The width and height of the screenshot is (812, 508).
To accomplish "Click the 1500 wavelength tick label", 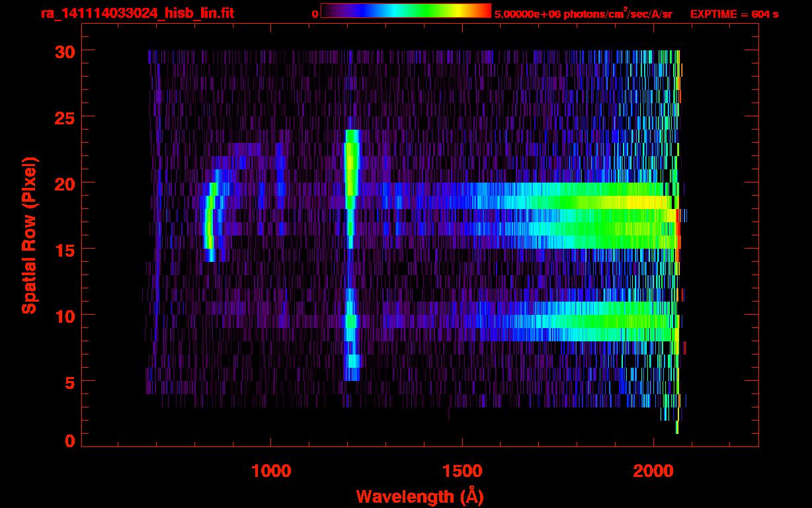I will (462, 470).
